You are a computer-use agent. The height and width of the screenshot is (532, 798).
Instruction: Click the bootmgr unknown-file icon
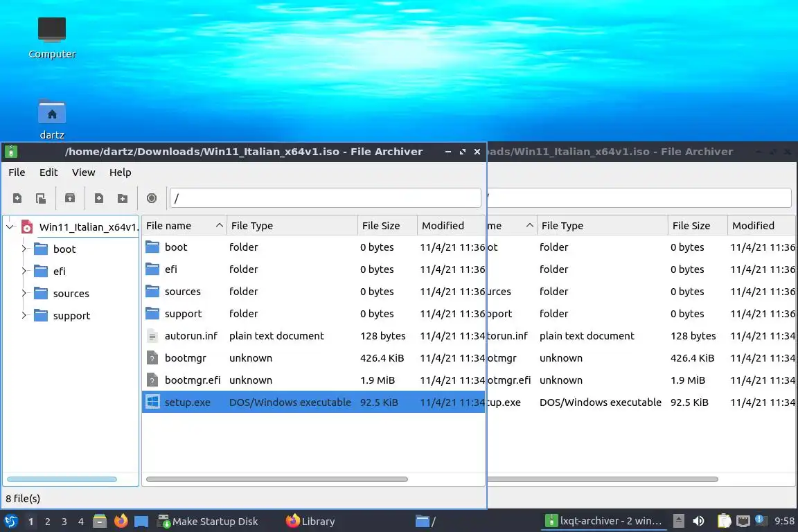152,358
